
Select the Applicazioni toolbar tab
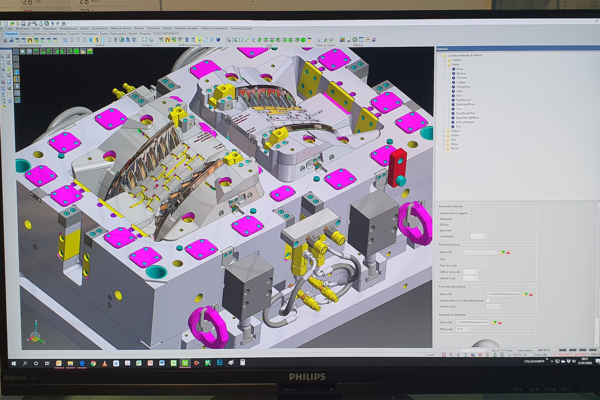pos(118,34)
